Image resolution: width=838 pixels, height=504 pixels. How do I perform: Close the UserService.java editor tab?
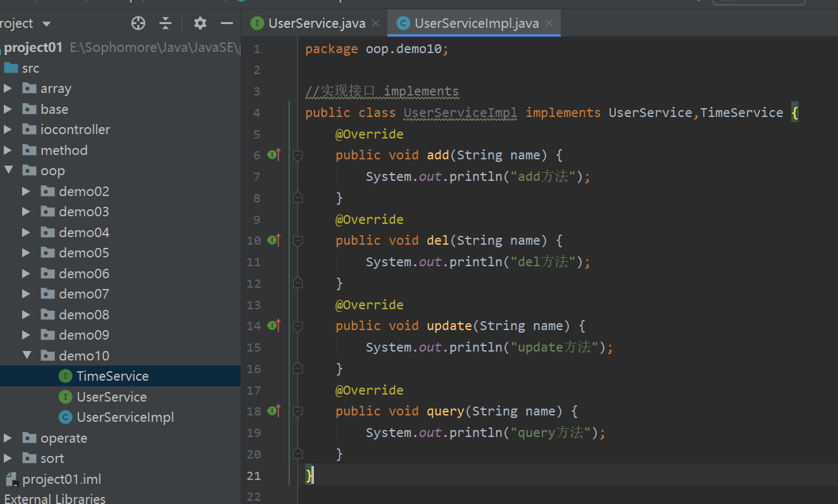pyautogui.click(x=376, y=23)
